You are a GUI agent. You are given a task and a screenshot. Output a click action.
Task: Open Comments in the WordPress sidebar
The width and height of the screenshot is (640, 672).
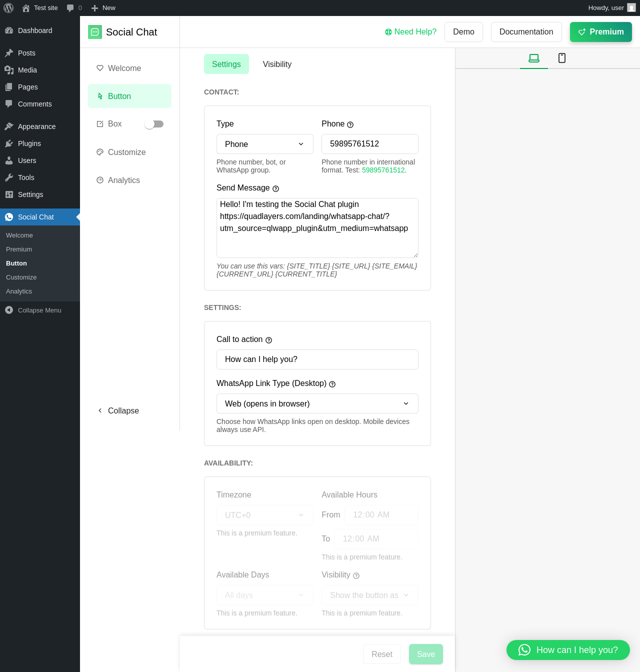point(40,104)
